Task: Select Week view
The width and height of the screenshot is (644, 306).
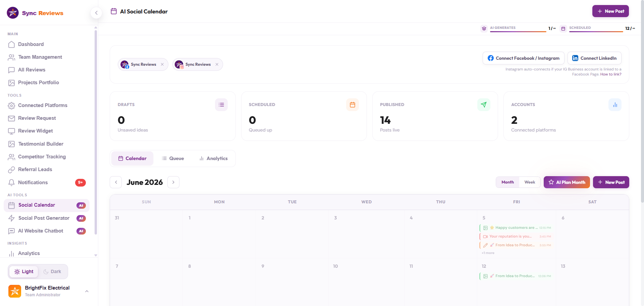Action: pos(530,182)
